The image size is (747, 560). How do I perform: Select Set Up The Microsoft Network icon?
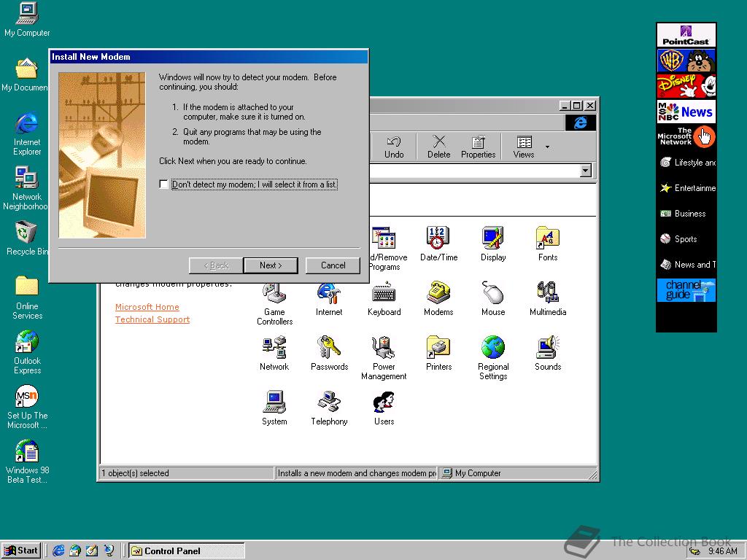(27, 408)
